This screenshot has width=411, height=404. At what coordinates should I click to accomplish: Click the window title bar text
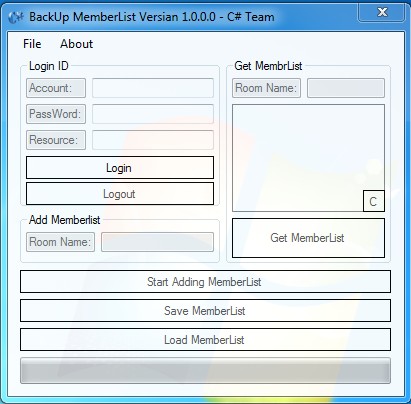pyautogui.click(x=152, y=17)
